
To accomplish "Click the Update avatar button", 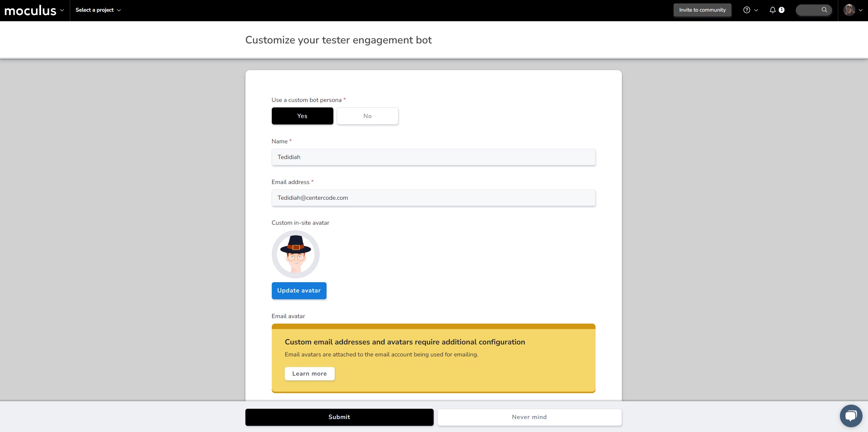I will click(299, 290).
